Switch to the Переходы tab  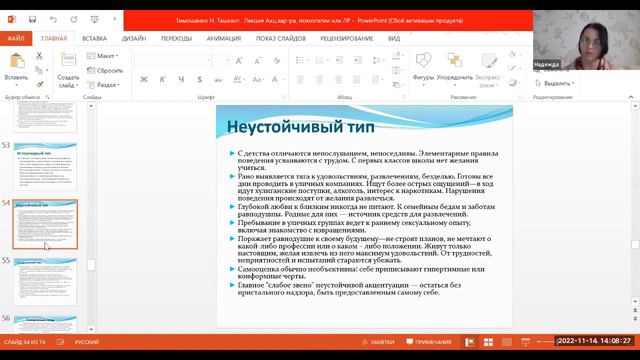click(x=176, y=38)
